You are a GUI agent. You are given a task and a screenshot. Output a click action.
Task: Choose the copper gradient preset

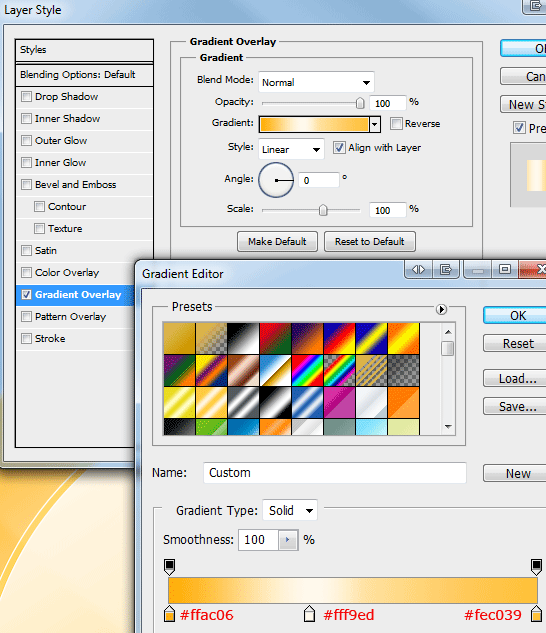(243, 371)
